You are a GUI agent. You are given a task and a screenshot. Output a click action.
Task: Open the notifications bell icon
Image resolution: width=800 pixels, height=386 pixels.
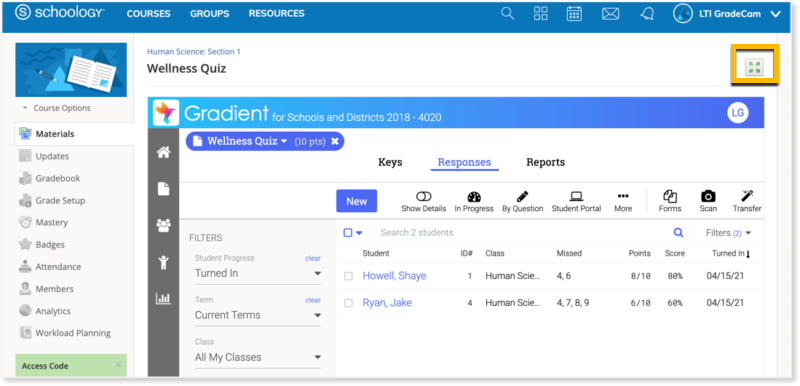[647, 14]
